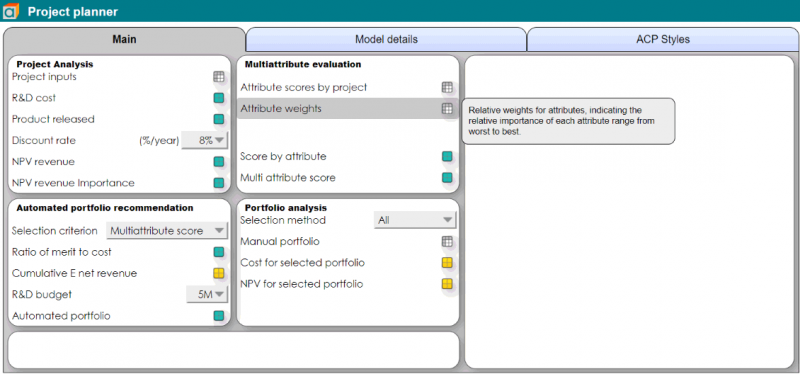Open NPV for selected portfolio yellow icon
Viewport: 800px width, 374px height.
(447, 284)
